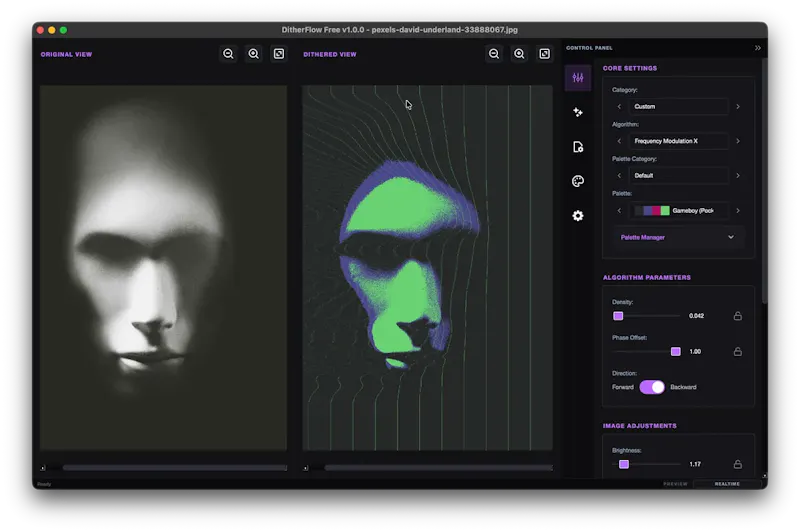The image size is (800, 532).
Task: Click the dithered green face image
Action: tap(428, 268)
